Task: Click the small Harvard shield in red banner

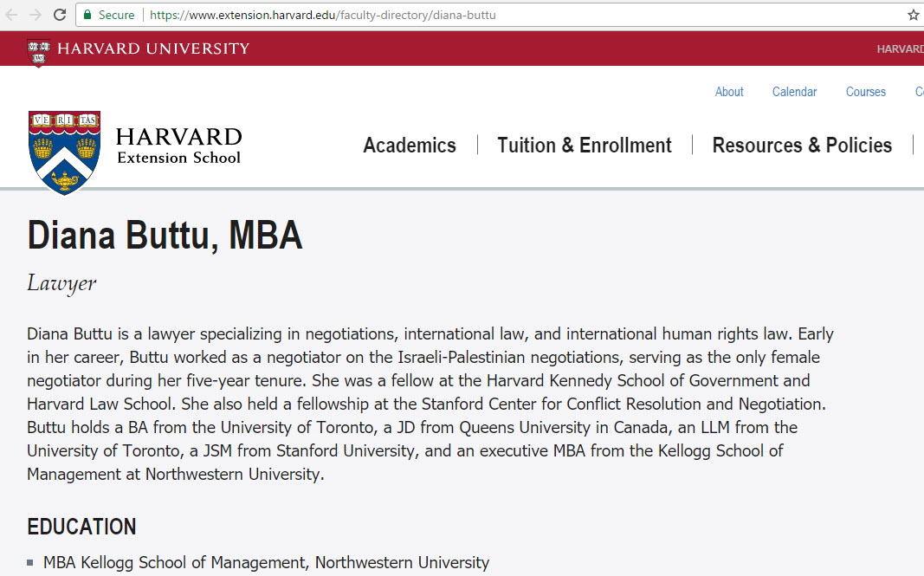Action: point(38,49)
